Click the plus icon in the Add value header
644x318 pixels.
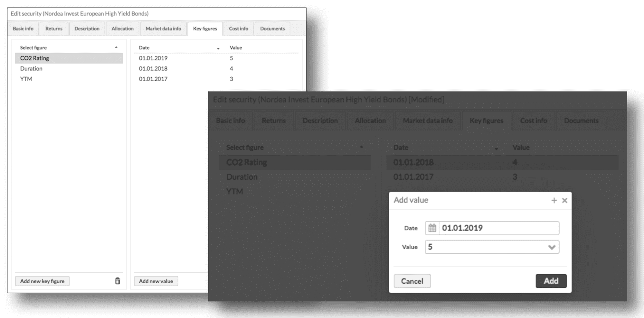coord(554,200)
